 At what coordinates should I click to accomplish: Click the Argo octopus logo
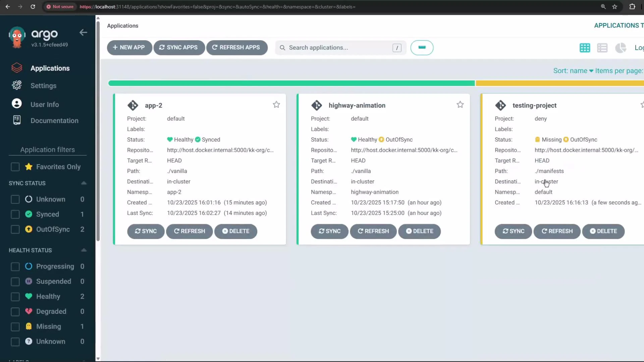tap(16, 37)
